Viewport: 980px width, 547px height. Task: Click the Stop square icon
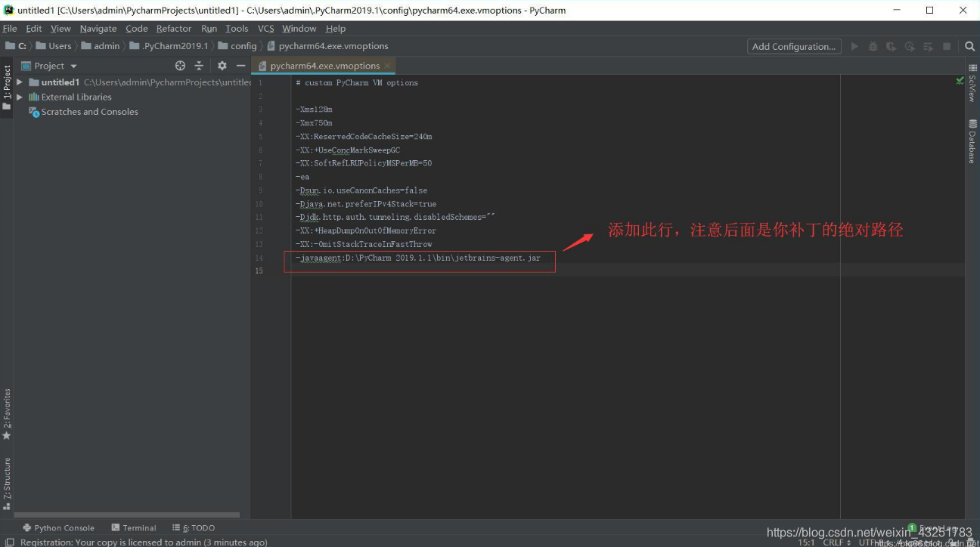(x=946, y=46)
